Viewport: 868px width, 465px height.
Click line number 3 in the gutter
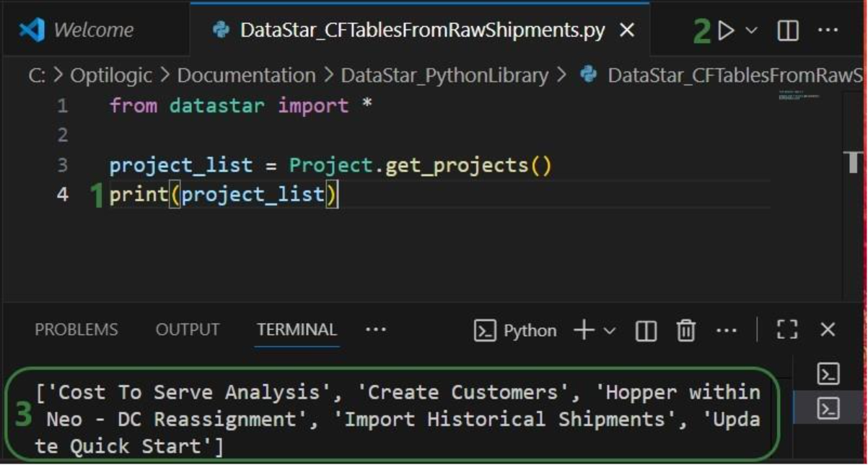pos(63,165)
